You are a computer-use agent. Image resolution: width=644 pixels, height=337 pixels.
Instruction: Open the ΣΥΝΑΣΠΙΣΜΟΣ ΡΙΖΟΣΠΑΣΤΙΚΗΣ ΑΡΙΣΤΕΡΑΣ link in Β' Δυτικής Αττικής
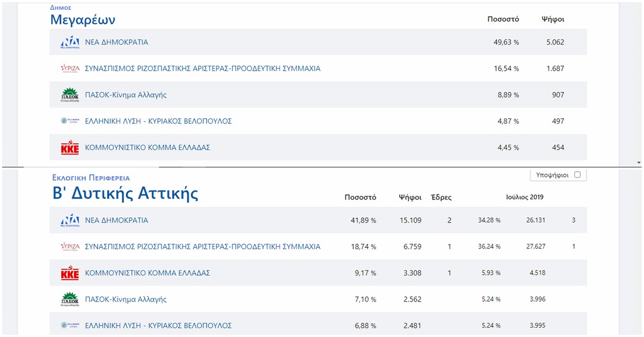pyautogui.click(x=203, y=247)
